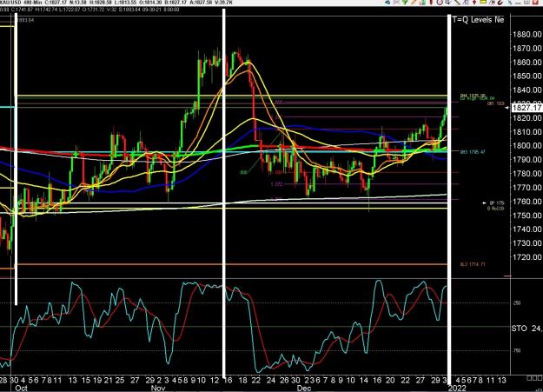
Task: Click the 1810.00 price axis label
Action: click(x=527, y=132)
